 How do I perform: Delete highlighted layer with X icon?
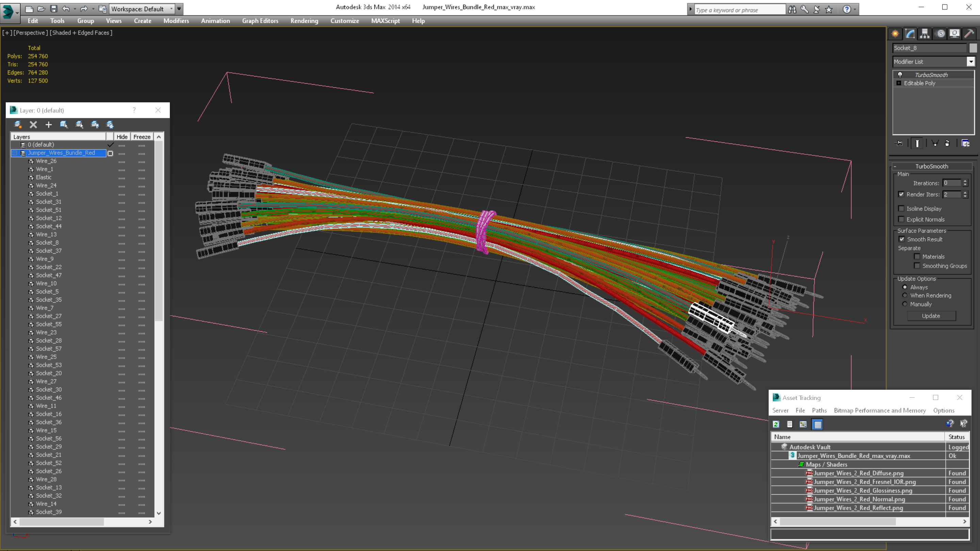click(x=33, y=124)
